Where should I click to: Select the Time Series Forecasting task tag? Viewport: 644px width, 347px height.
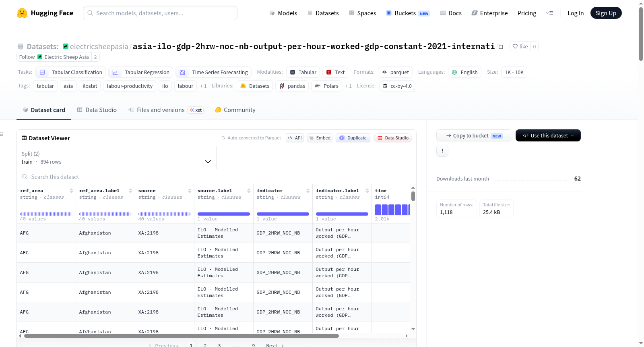click(x=214, y=72)
